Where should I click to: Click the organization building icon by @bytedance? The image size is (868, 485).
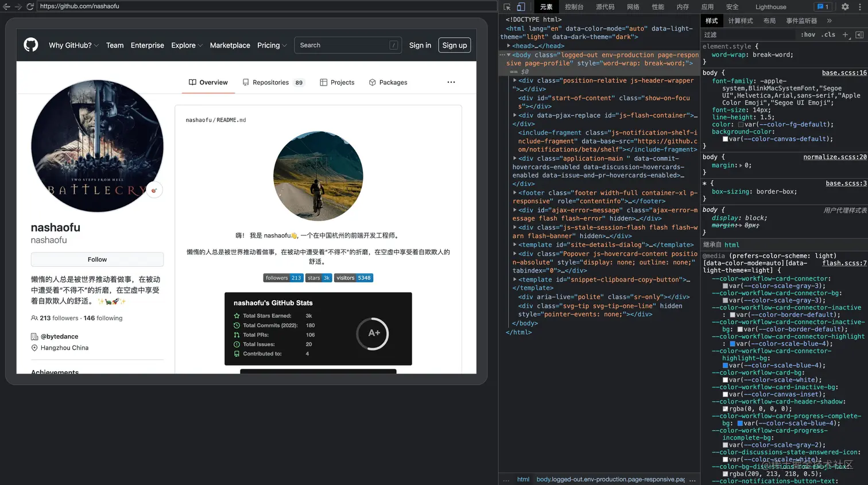[x=34, y=336]
